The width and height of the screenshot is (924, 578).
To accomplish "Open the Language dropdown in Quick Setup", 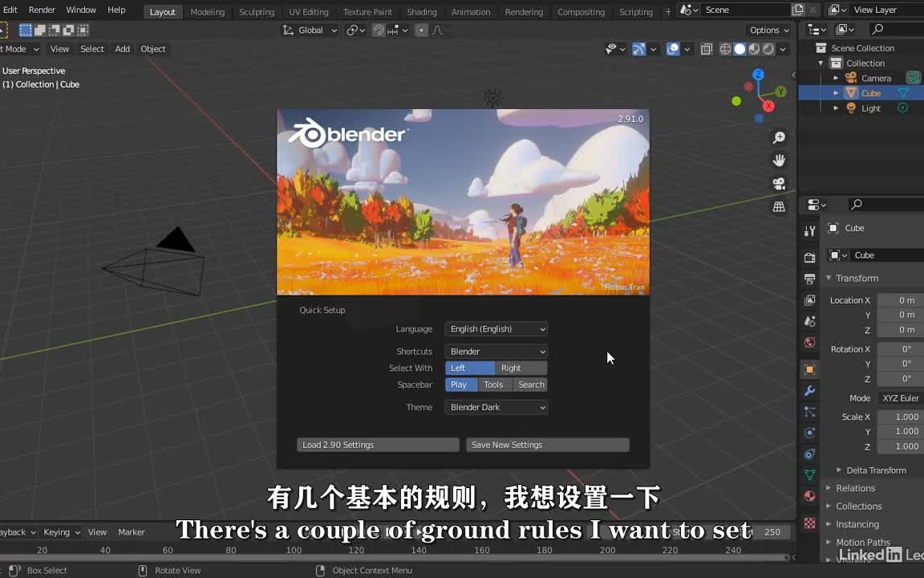I will (x=496, y=328).
